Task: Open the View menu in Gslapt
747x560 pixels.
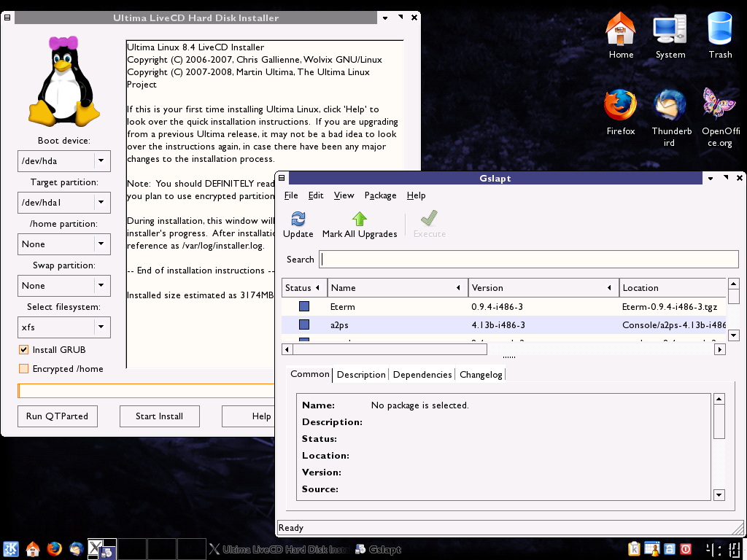Action: pyautogui.click(x=344, y=195)
